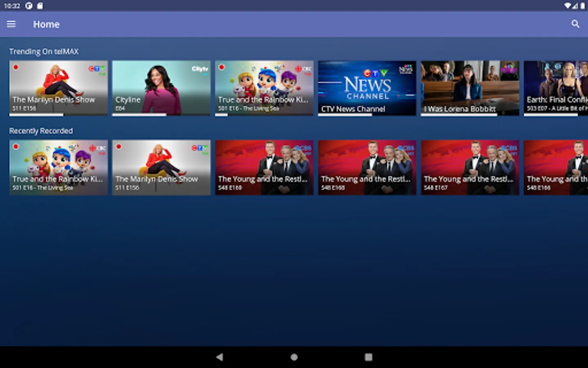Play The Young and the Restless S48 E166
Screen dimensions: 588x368
(x=556, y=168)
